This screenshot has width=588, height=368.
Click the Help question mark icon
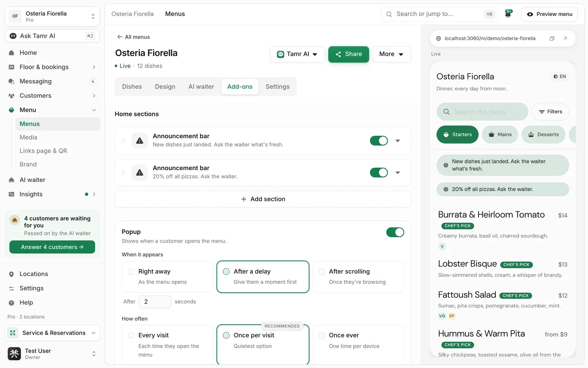coord(11,303)
